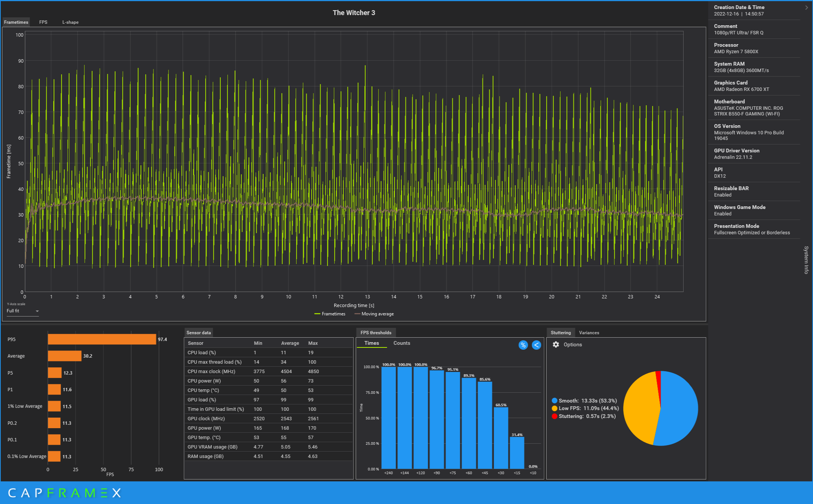The image size is (813, 504).
Task: Select the Times view in FPS thresholds
Action: coord(371,343)
